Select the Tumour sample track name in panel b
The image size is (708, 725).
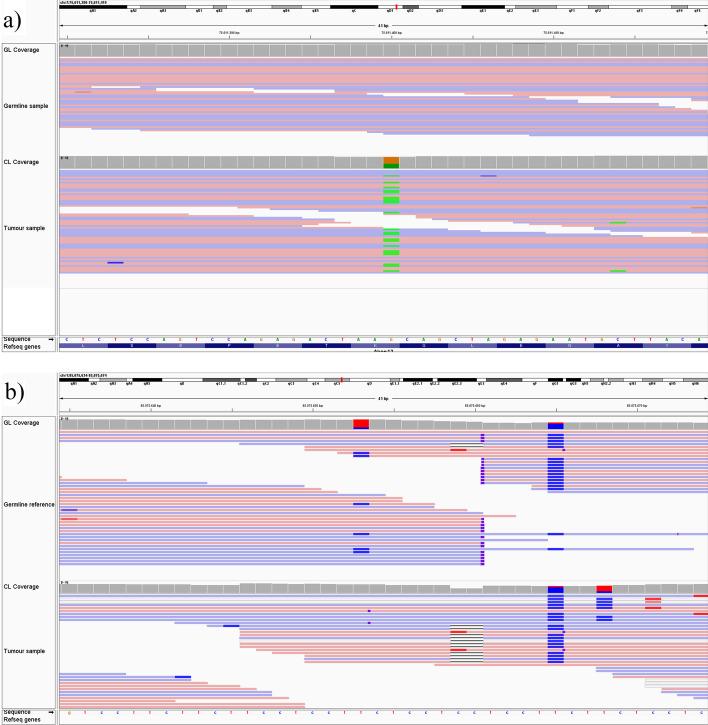click(24, 651)
